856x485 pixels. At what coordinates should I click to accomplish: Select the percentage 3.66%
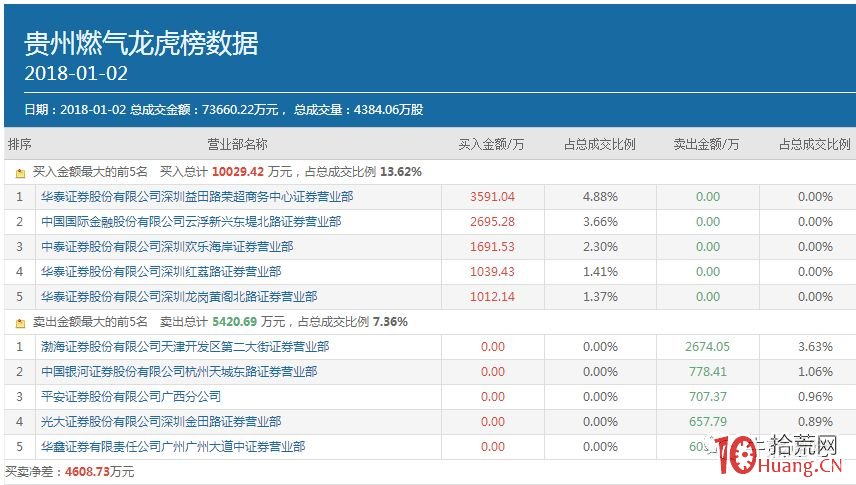click(x=601, y=222)
